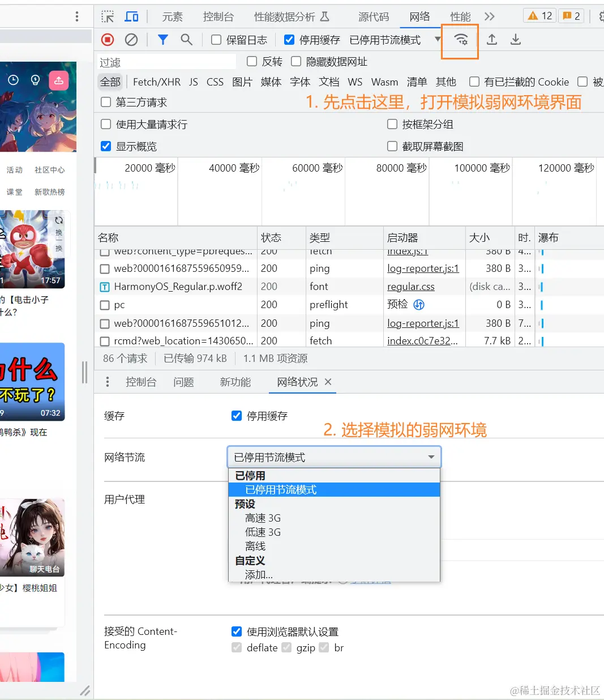
Task: Uncheck 使用浏览器默认设置
Action: (x=237, y=631)
